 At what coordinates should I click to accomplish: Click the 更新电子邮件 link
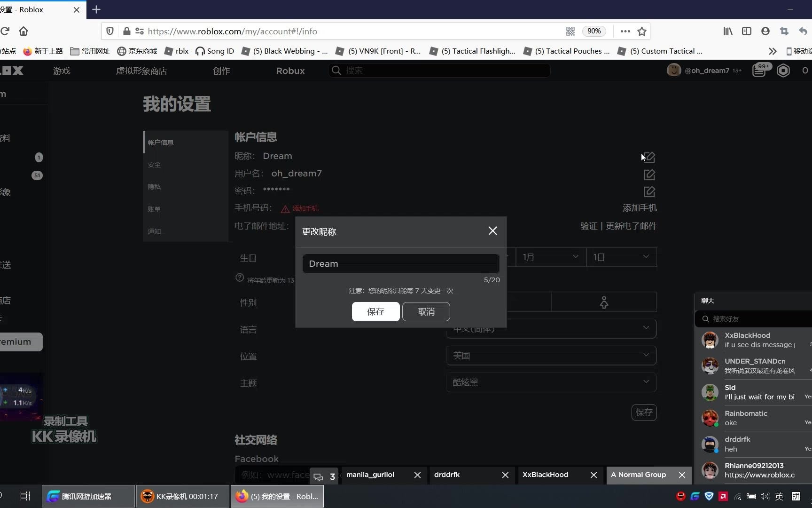pos(631,226)
